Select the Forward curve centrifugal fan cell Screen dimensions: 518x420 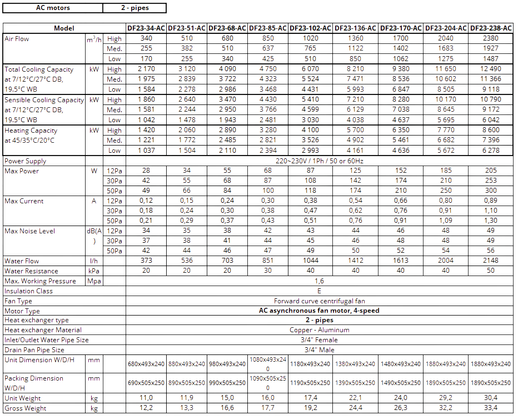pos(319,301)
